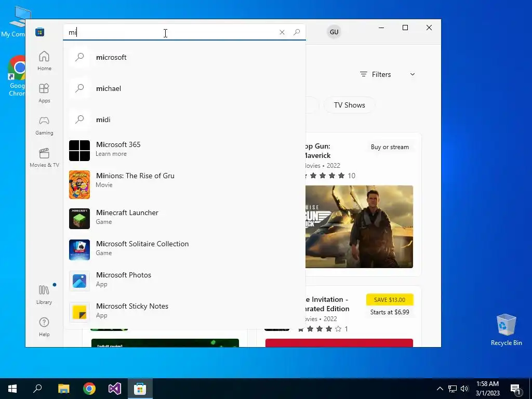532x399 pixels.
Task: Go to the Home page
Action: pyautogui.click(x=44, y=61)
